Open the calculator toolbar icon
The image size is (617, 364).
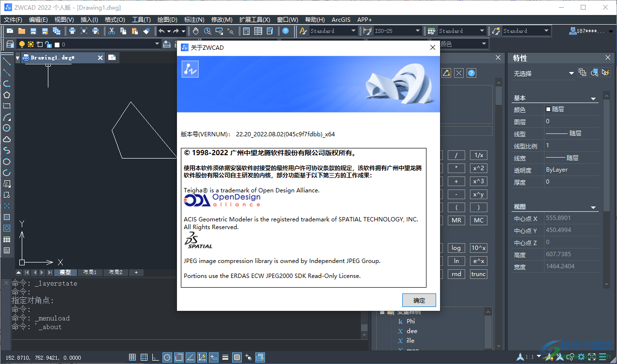point(246,31)
